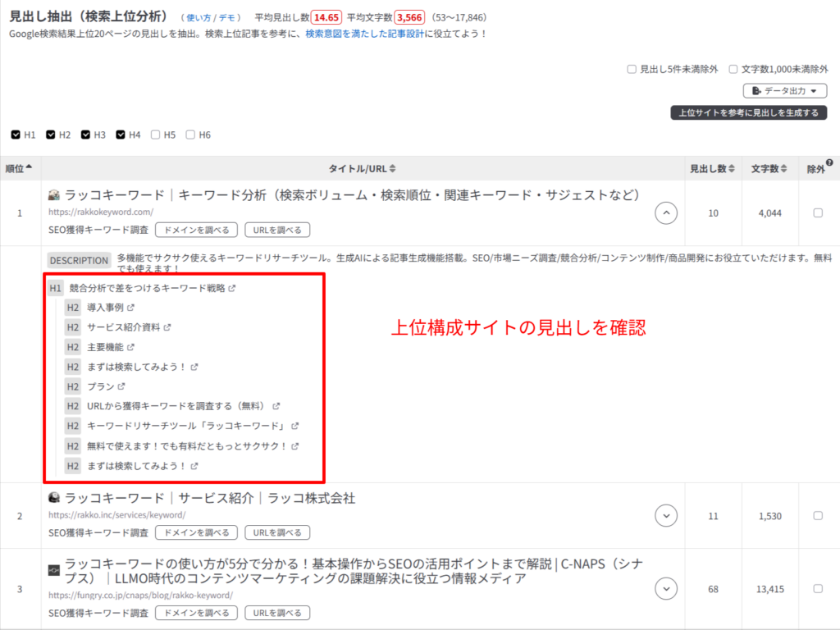Open external link icon beside 導入事例 heading
This screenshot has width=840, height=630.
pos(130,308)
